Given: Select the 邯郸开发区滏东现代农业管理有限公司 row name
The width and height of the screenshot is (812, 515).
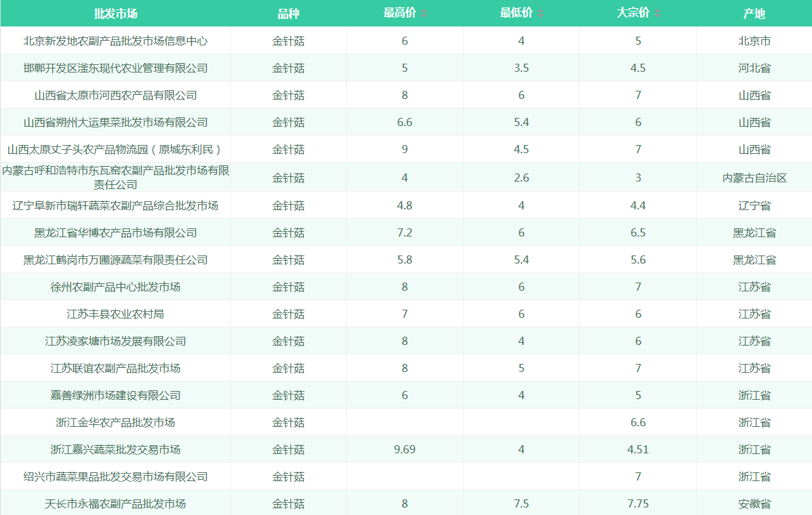Looking at the screenshot, I should [x=115, y=68].
